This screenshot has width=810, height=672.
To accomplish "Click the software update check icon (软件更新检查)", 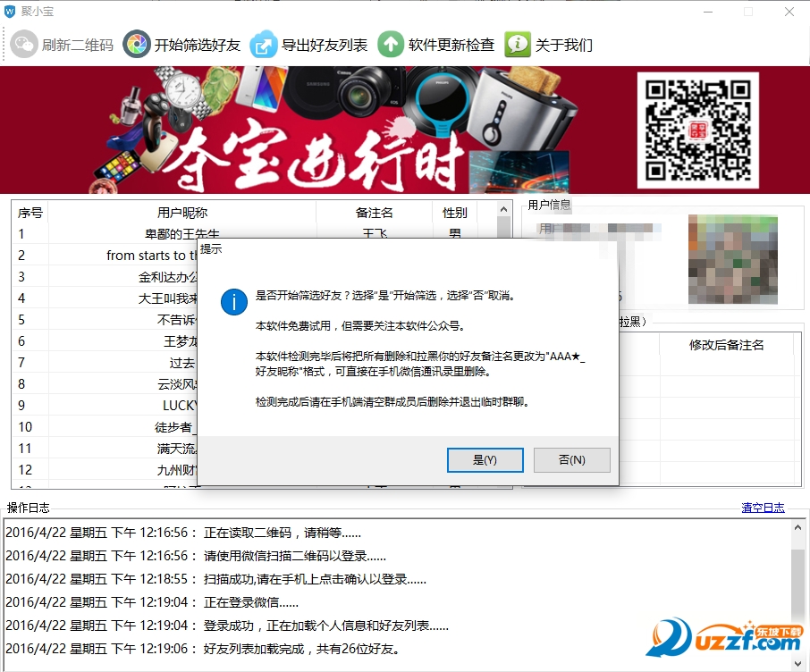I will (x=391, y=45).
